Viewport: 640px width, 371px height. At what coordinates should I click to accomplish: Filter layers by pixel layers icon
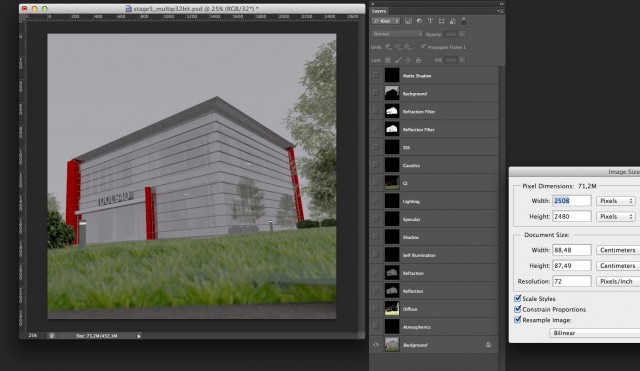click(408, 21)
